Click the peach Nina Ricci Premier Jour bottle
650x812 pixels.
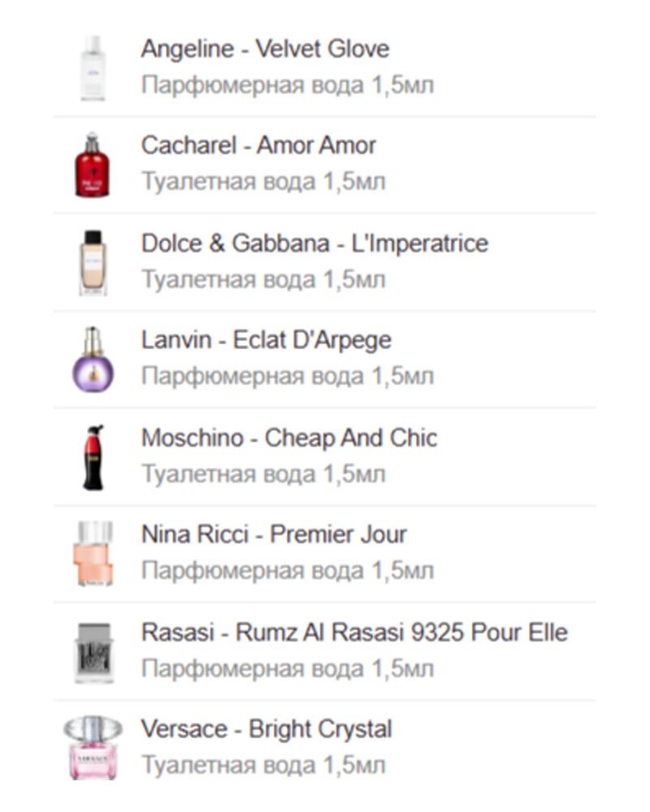coord(92,555)
